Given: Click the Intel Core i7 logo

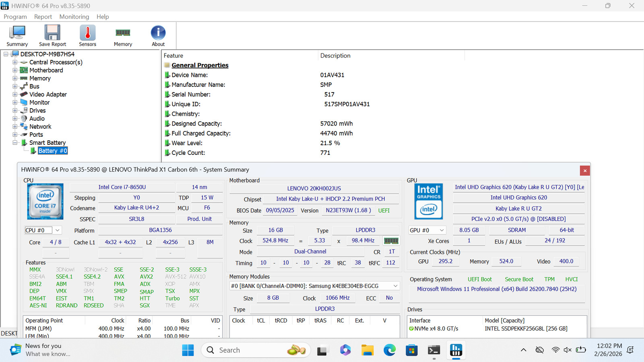Looking at the screenshot, I should click(x=45, y=202).
